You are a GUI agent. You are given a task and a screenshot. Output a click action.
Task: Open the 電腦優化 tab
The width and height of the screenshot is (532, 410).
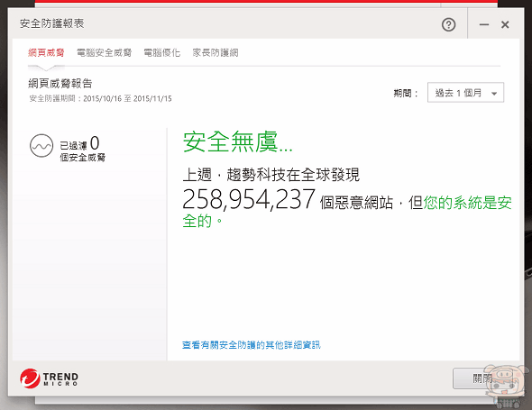pyautogui.click(x=161, y=52)
